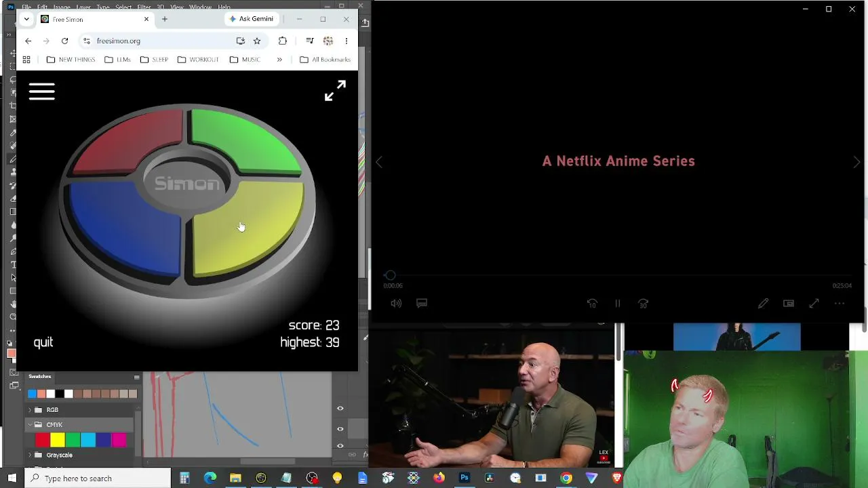View site information icon beside URL

coord(86,41)
